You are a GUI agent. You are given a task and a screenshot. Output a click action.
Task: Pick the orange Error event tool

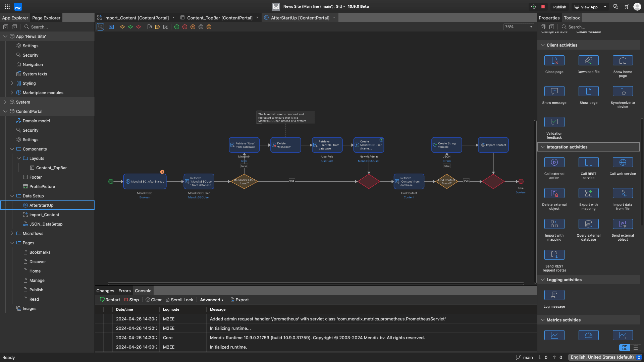(193, 27)
